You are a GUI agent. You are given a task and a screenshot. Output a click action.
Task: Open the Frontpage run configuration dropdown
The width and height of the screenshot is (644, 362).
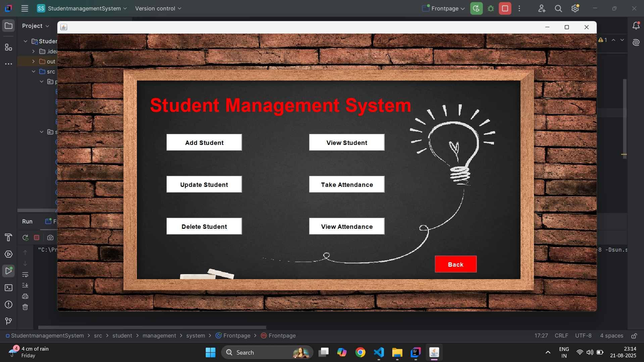444,8
